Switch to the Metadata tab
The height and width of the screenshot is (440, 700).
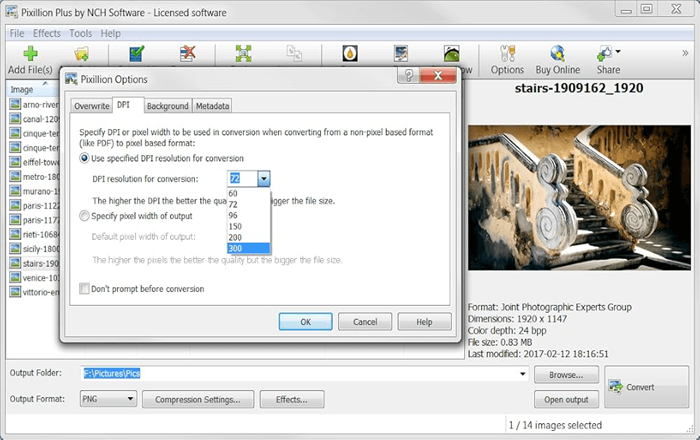(x=212, y=106)
